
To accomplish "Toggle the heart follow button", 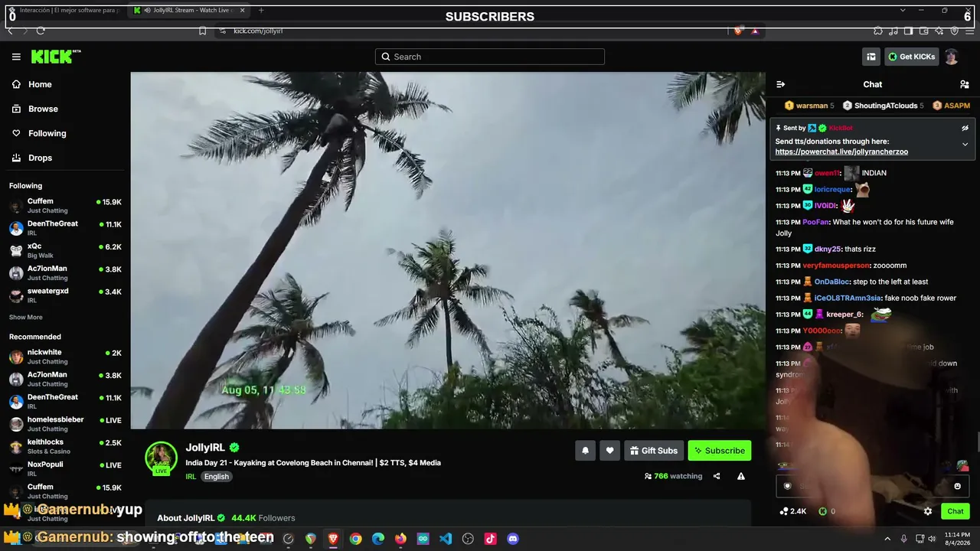I will [609, 451].
